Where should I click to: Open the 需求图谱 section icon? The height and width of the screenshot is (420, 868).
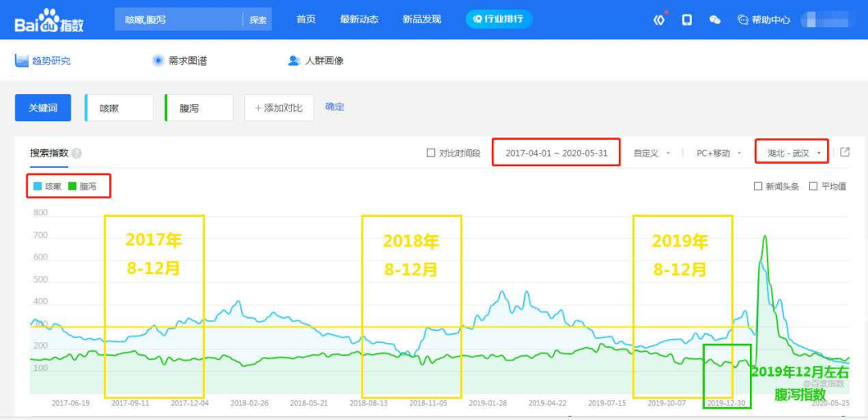pyautogui.click(x=158, y=61)
